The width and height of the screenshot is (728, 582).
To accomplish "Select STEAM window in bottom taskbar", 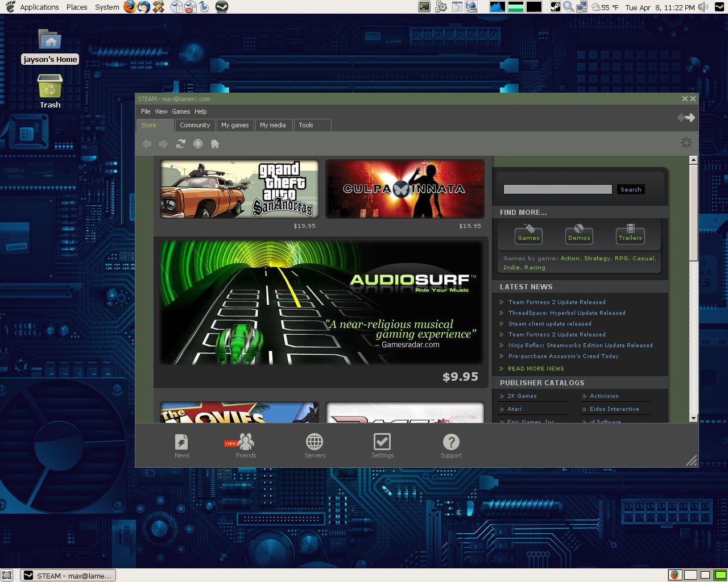I will tap(68, 575).
